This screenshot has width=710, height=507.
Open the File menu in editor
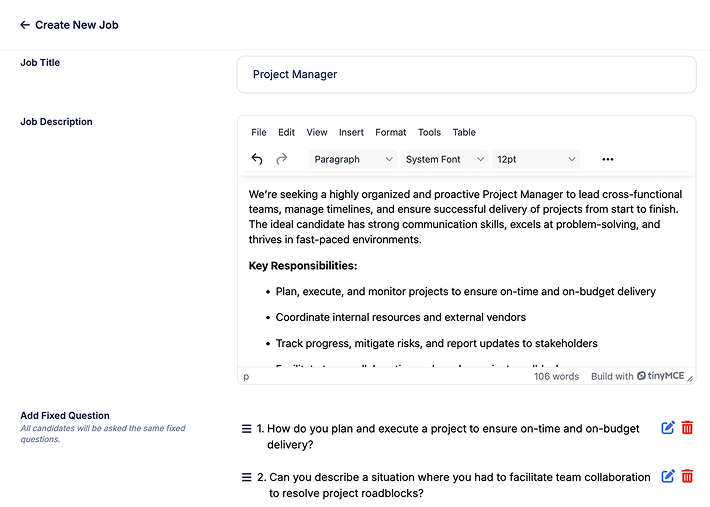[x=259, y=132]
